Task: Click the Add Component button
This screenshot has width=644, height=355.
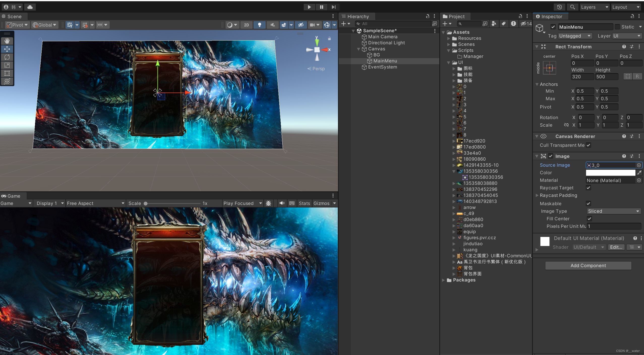Action: [588, 266]
